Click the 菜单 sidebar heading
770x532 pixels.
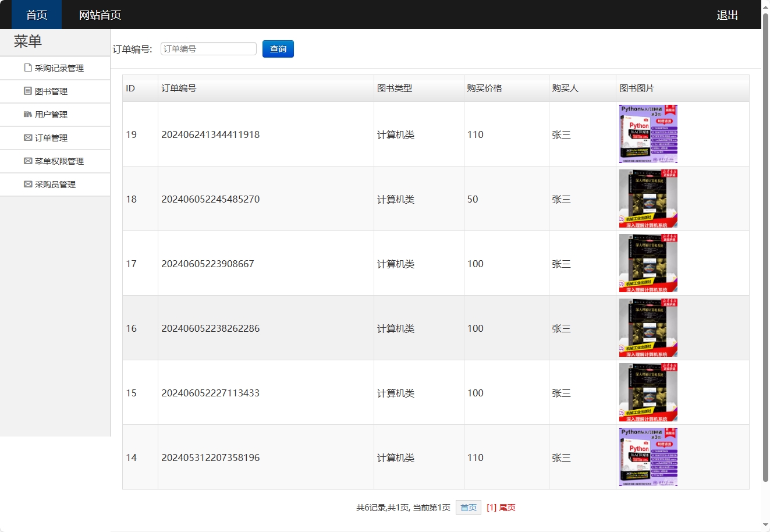click(x=28, y=41)
